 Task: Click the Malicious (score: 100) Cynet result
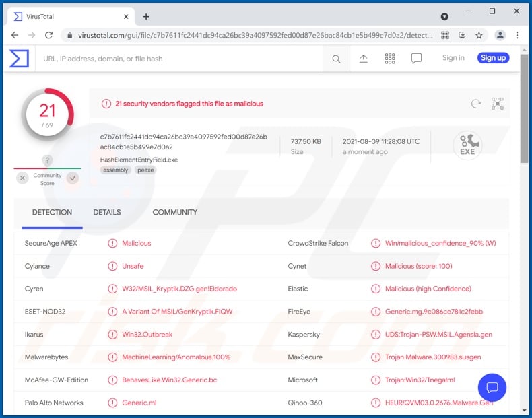(418, 266)
